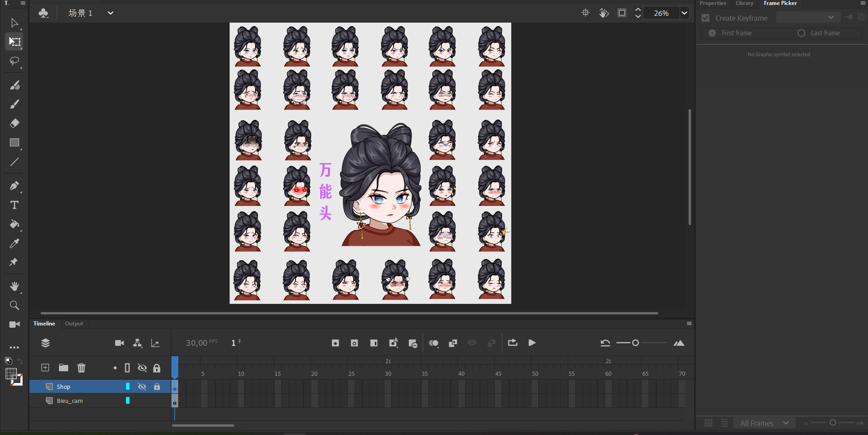868x435 pixels.
Task: Toggle the Create Keyframe checkbox
Action: [705, 18]
